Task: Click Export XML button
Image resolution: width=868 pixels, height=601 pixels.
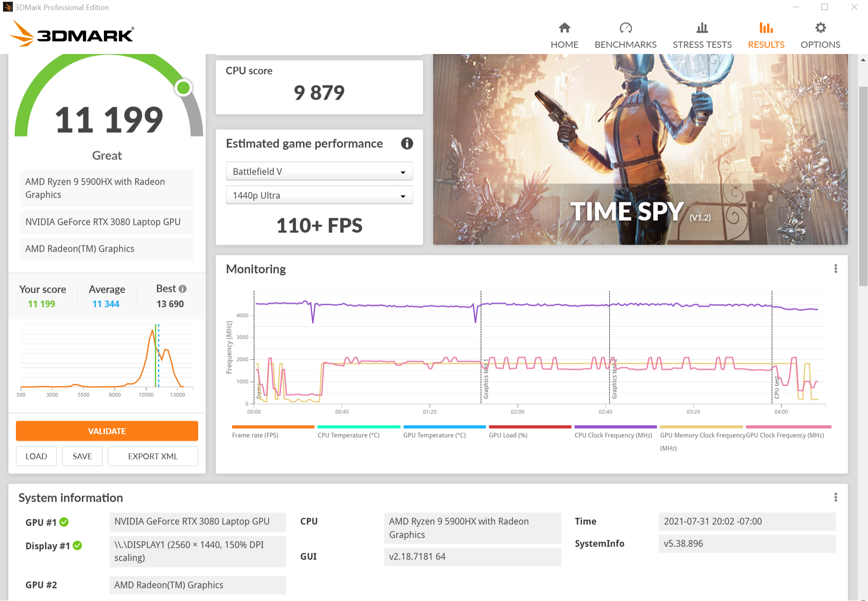Action: click(153, 456)
